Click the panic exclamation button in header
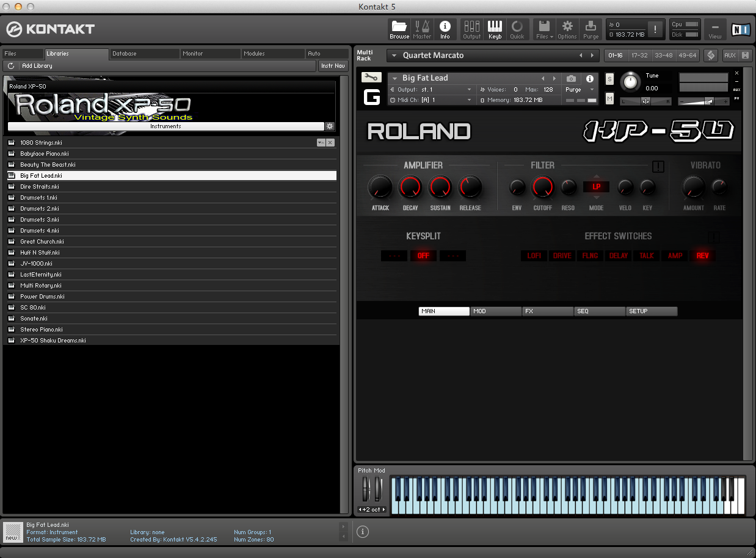Screen dimensions: 756x558 click(655, 29)
